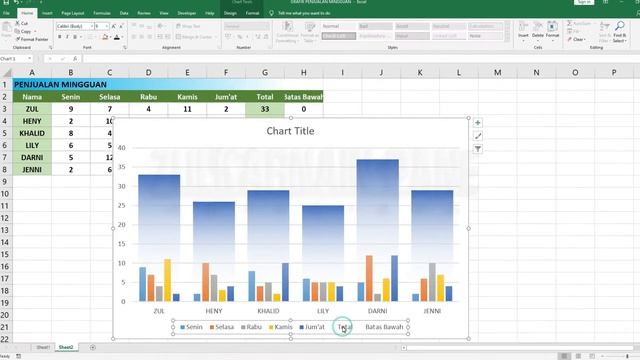This screenshot has height=360, width=640.
Task: Open Chart Styles brush button
Action: pyautogui.click(x=478, y=136)
